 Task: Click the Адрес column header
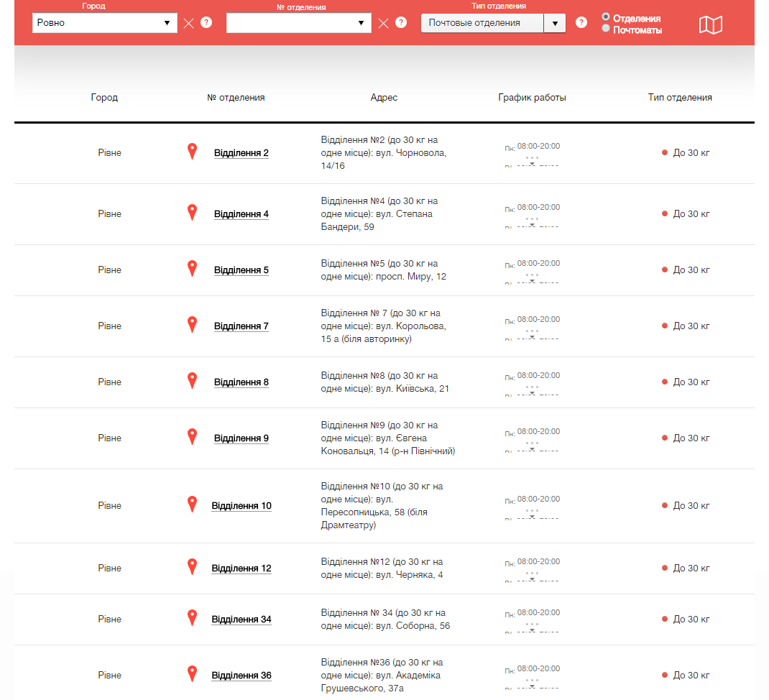tap(384, 98)
